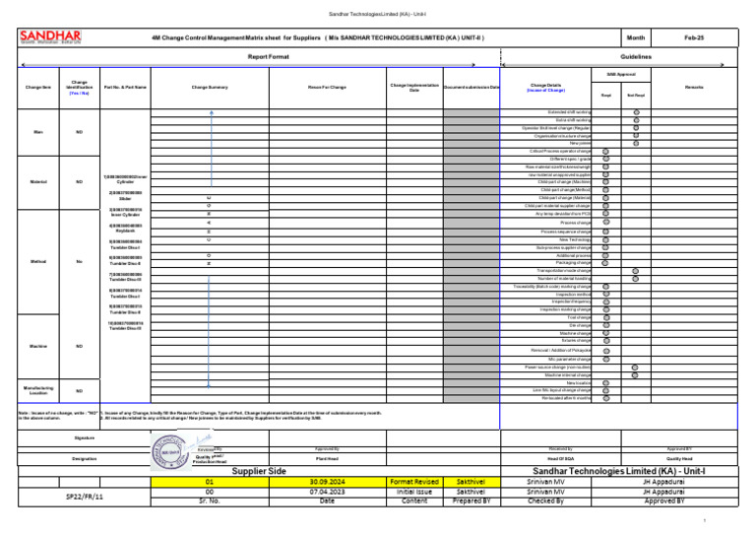The width and height of the screenshot is (756, 535).
Task: Select Reqd circle for Die change
Action: click(x=606, y=325)
